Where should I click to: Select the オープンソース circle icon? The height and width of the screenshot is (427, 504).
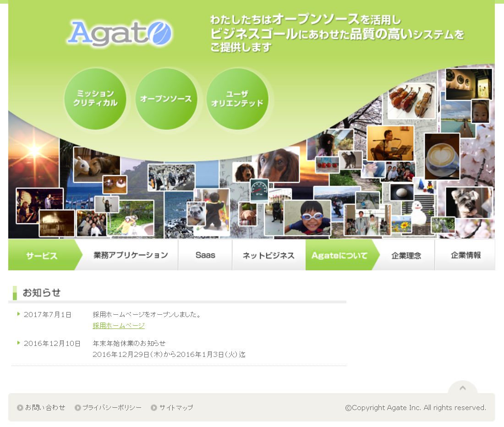pyautogui.click(x=166, y=99)
